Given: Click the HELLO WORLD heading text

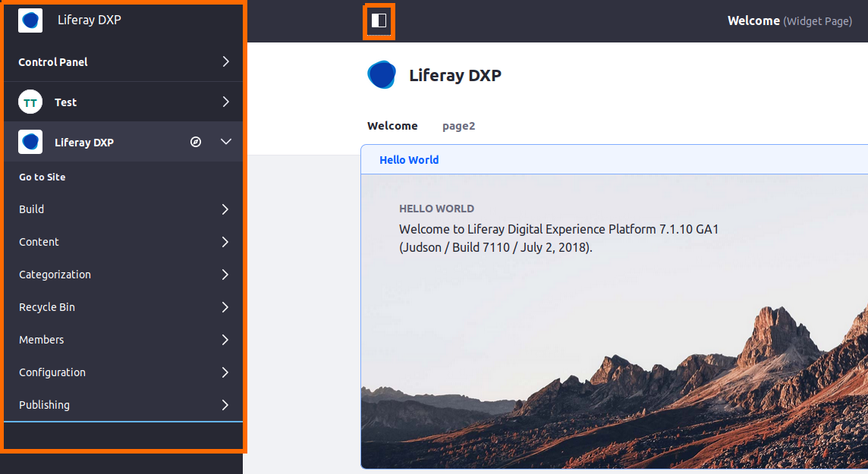Looking at the screenshot, I should coord(437,209).
